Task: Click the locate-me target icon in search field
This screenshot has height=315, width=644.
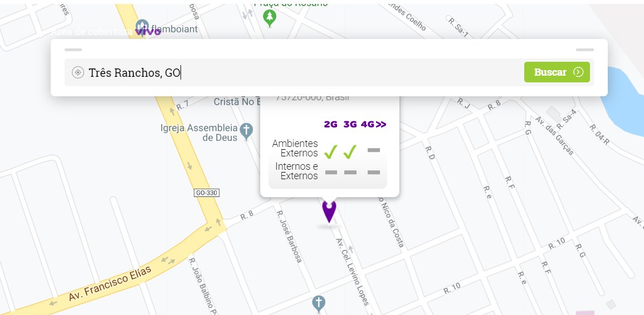Action: tap(78, 72)
